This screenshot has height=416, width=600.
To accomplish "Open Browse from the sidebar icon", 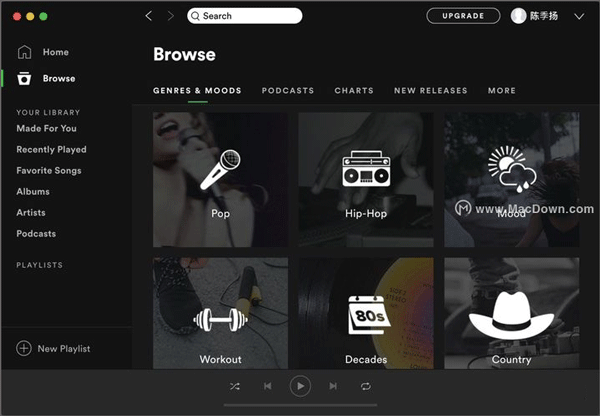I will pyautogui.click(x=24, y=78).
